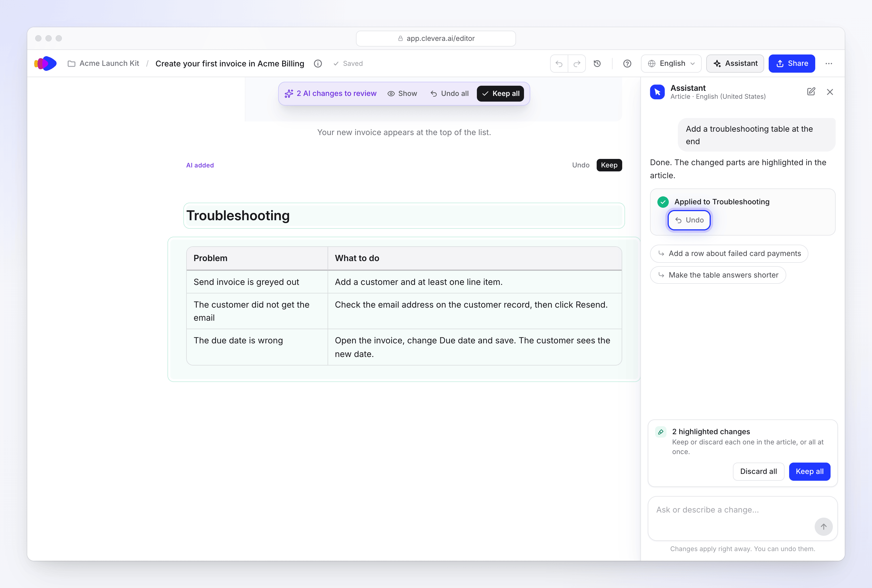Click the redo arrow in top toolbar
The width and height of the screenshot is (872, 588).
click(x=577, y=63)
